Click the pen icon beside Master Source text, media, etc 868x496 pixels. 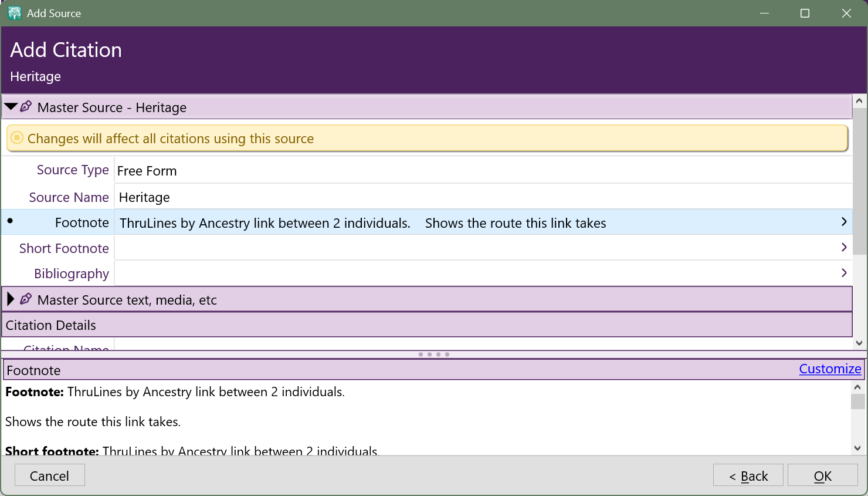[26, 299]
